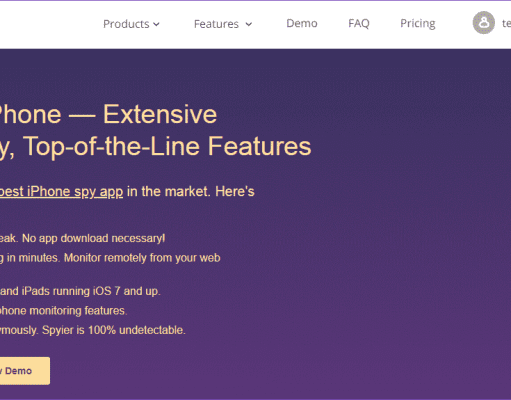Open the Features navigation menu
511x400 pixels.
[223, 24]
